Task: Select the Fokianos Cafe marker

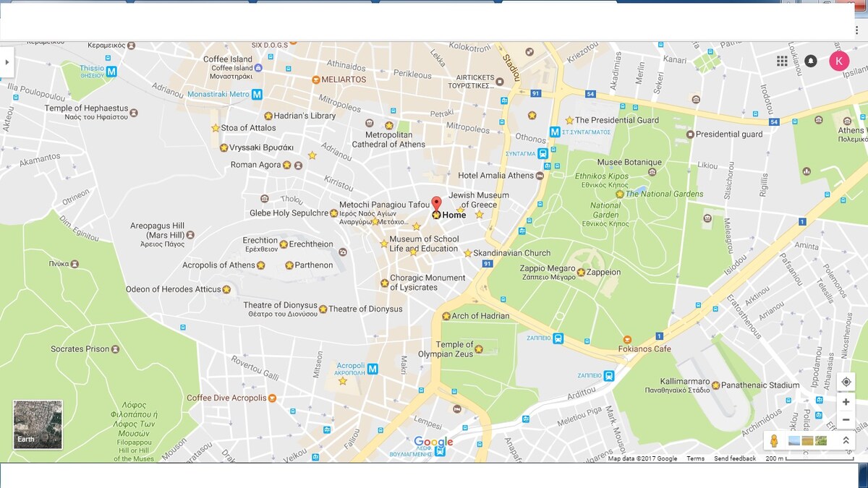Action: pyautogui.click(x=626, y=339)
